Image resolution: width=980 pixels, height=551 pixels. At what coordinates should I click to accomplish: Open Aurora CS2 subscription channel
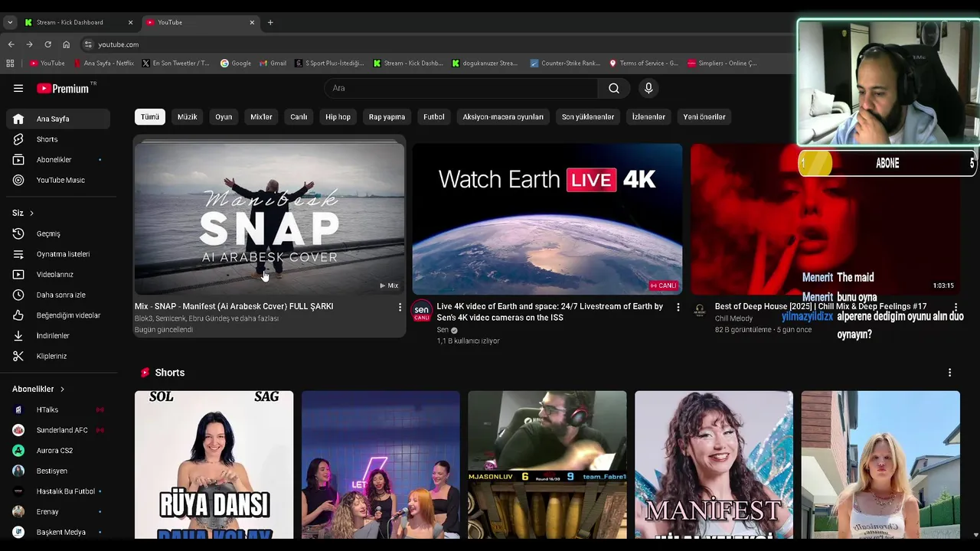pyautogui.click(x=58, y=451)
